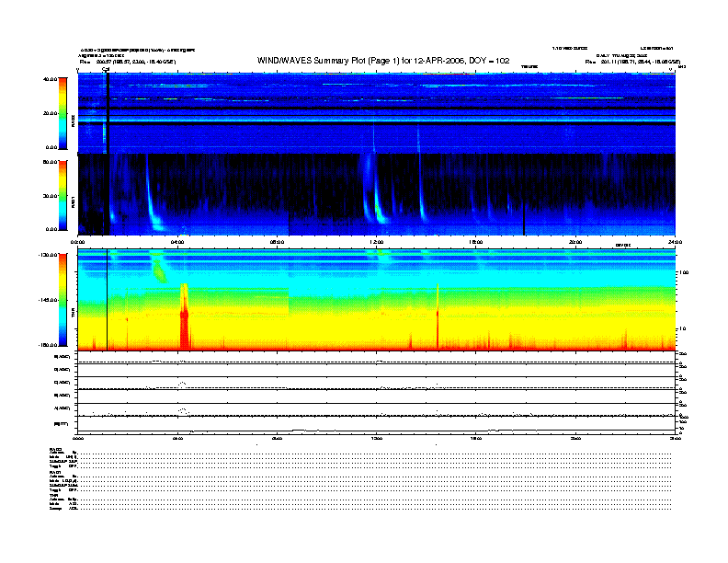Click the RAD1 intensity color bar
728x563 pixels.
(63, 196)
